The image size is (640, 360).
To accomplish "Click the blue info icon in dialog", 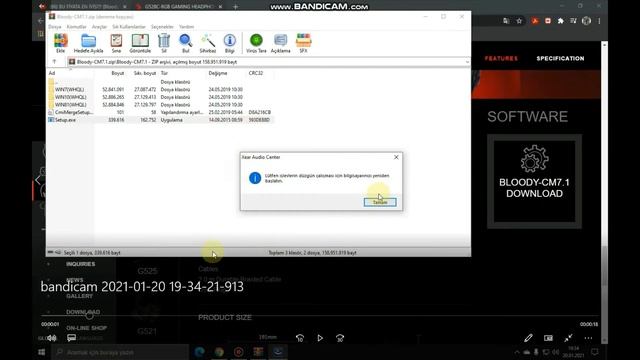I will (x=255, y=178).
